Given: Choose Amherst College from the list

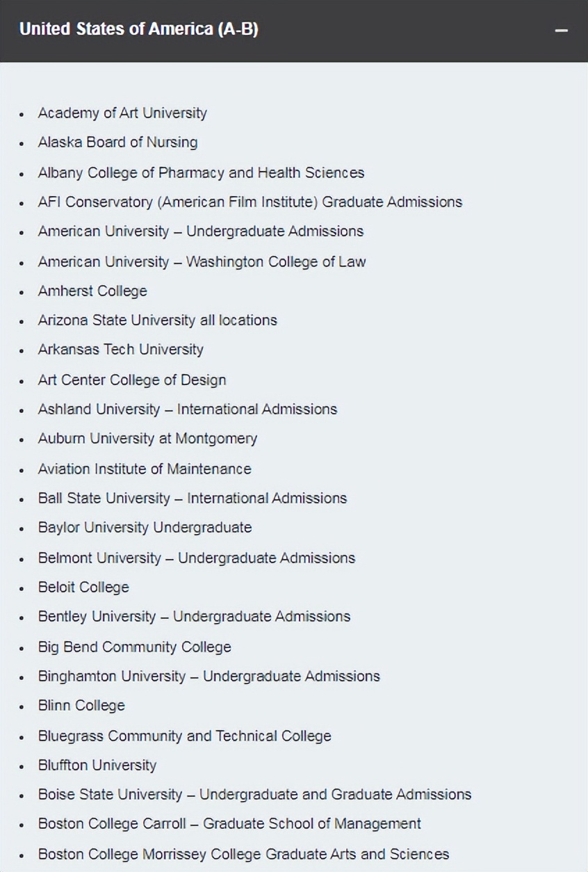Looking at the screenshot, I should click(x=92, y=291).
